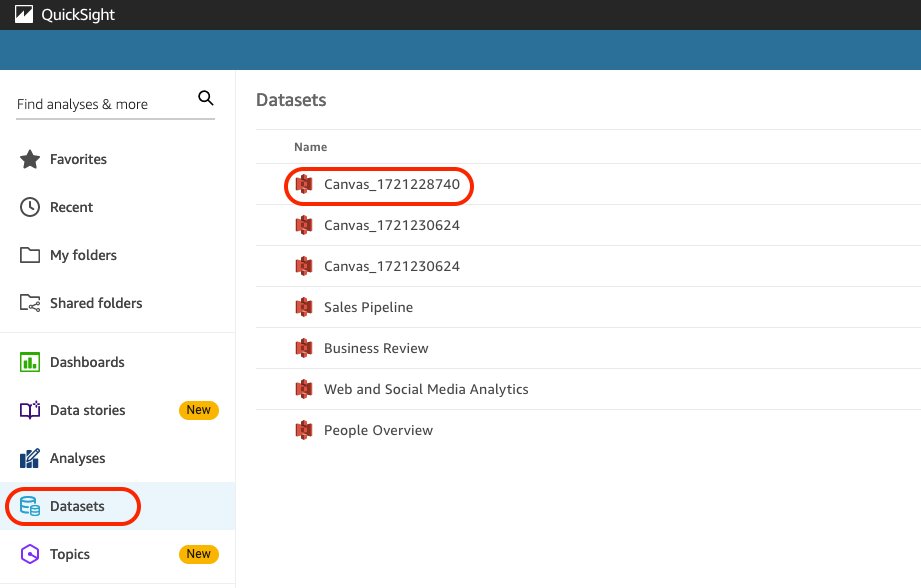This screenshot has height=588, width=921.
Task: Click the QuickSight logo icon
Action: click(24, 14)
